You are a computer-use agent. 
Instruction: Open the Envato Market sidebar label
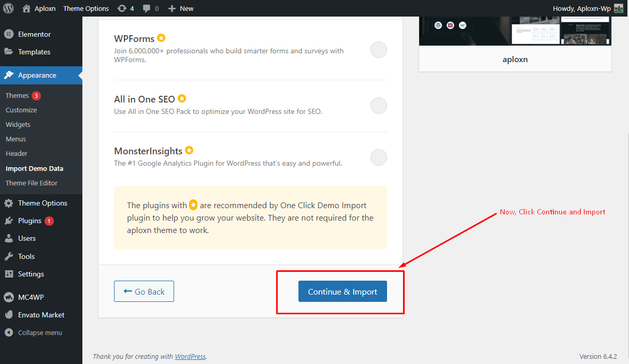click(x=41, y=315)
